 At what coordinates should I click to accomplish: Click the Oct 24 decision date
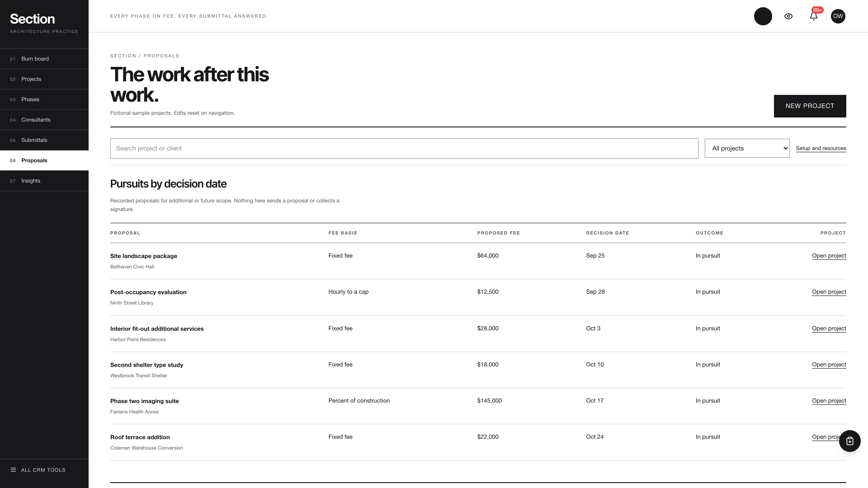pos(595,437)
